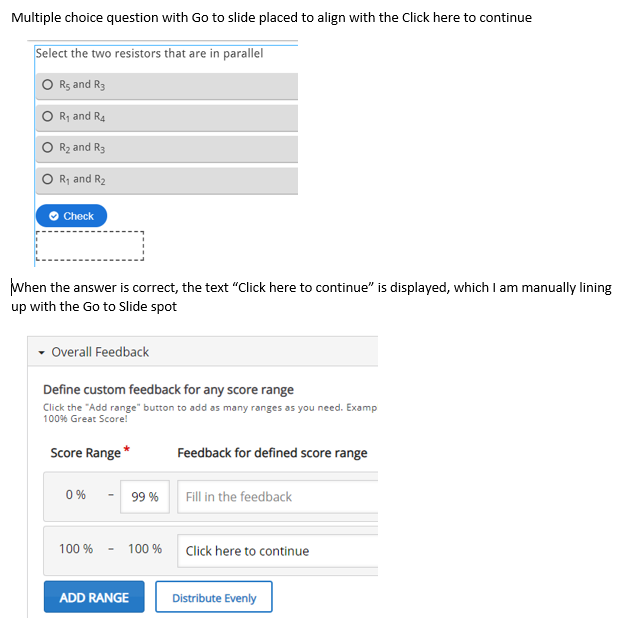Screen dimensions: 619x623
Task: Click the dashed Go to slide placeholder box
Action: tap(90, 246)
